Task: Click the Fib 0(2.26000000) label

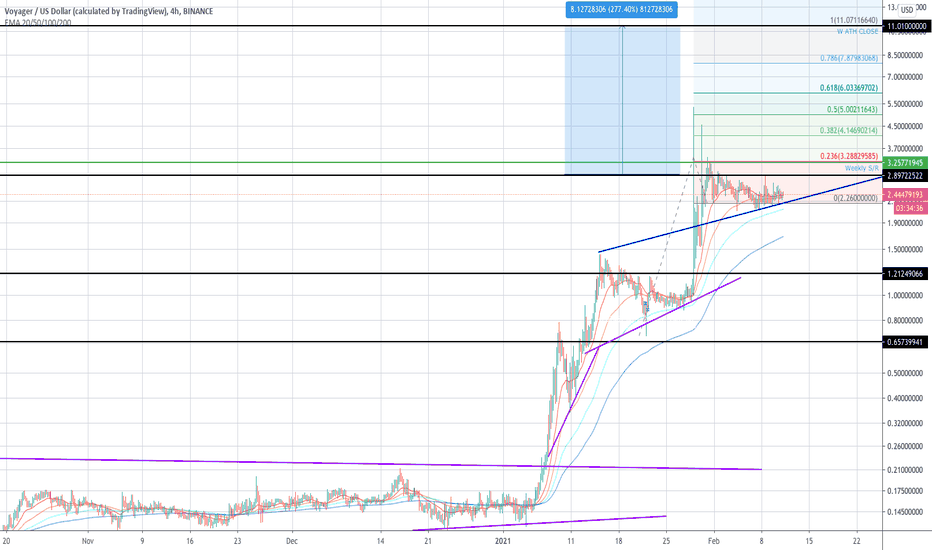Action: tap(855, 198)
